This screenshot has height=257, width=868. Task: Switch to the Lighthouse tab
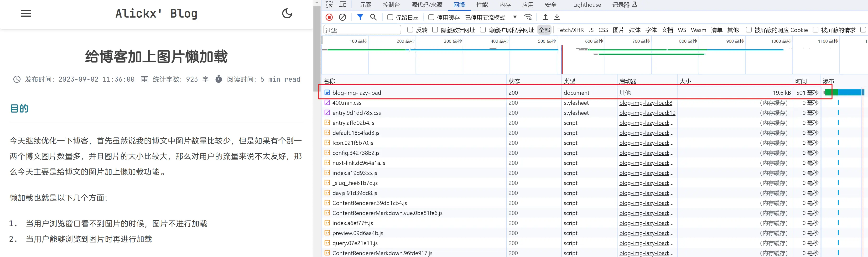(587, 5)
